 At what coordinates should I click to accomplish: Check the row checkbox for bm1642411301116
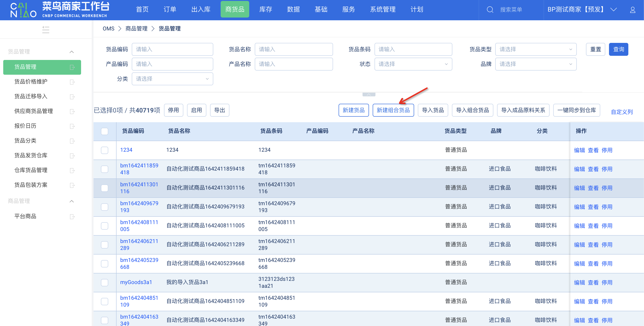105,188
